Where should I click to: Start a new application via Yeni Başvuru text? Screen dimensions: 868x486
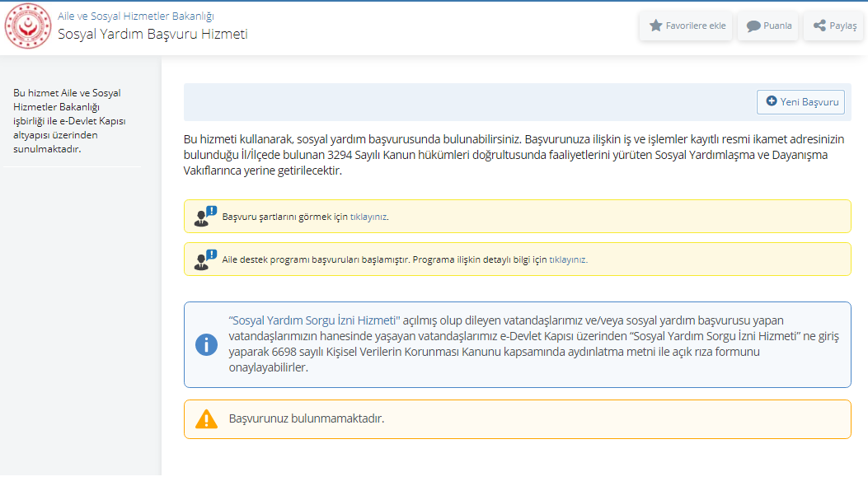pyautogui.click(x=809, y=102)
